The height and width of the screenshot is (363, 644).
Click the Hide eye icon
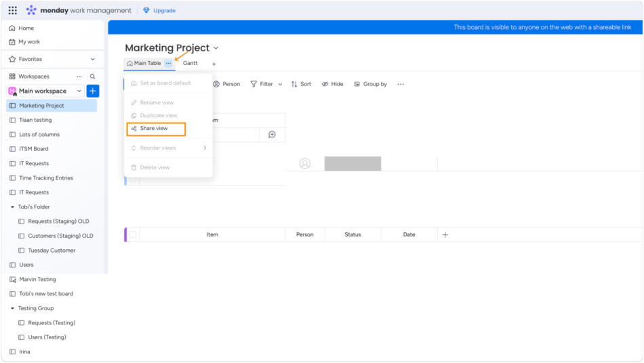click(x=325, y=84)
